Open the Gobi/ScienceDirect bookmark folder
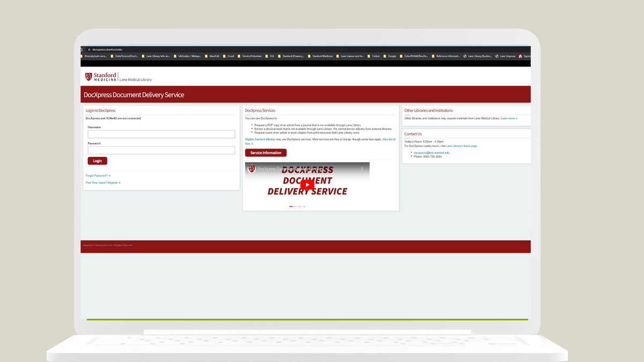Viewport: 644px width, 362px height. click(x=125, y=56)
